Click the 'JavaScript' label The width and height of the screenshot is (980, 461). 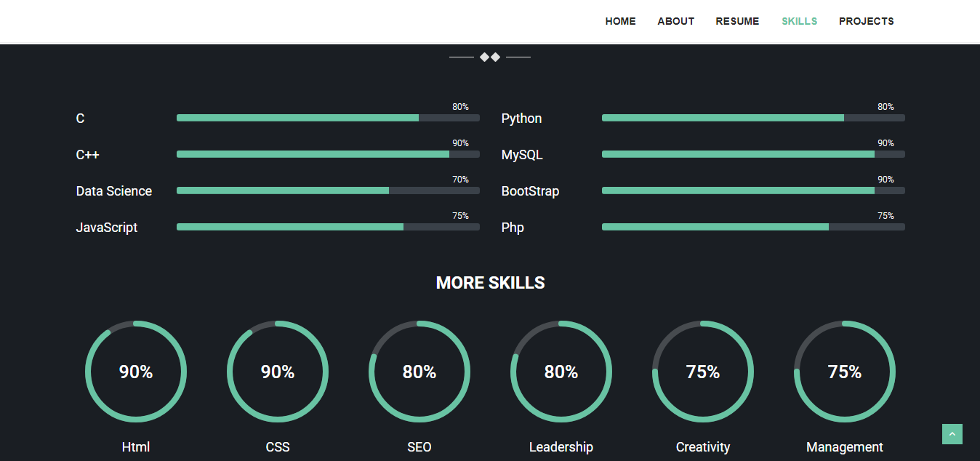(x=107, y=228)
